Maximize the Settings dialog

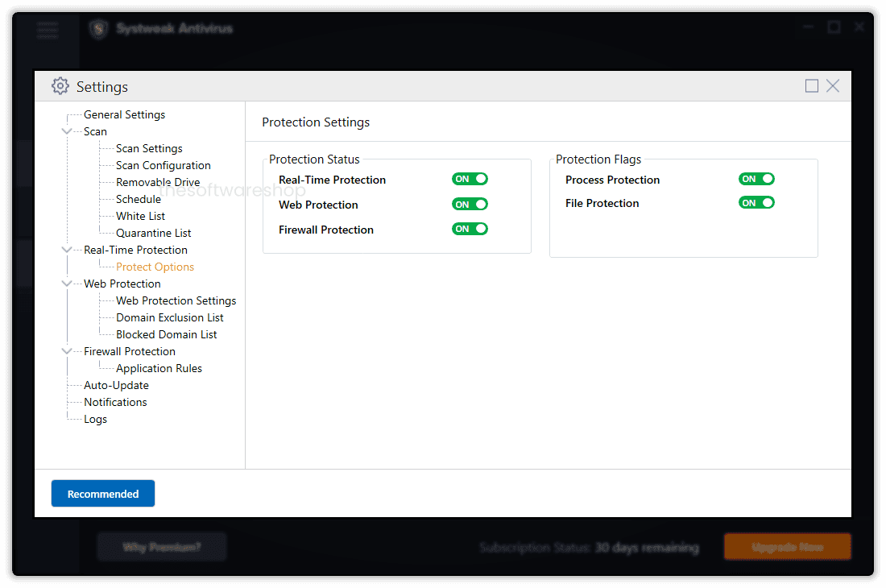coord(811,86)
